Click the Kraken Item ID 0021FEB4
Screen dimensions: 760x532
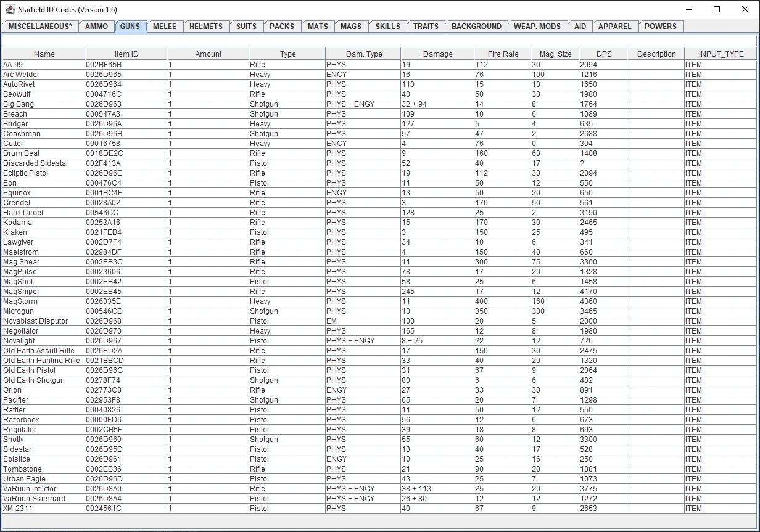coord(104,232)
